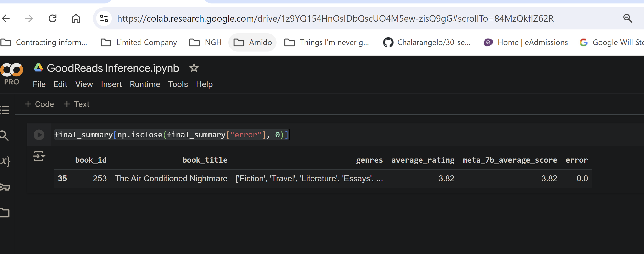Open the File menu
Image resolution: width=644 pixels, height=254 pixels.
(39, 84)
